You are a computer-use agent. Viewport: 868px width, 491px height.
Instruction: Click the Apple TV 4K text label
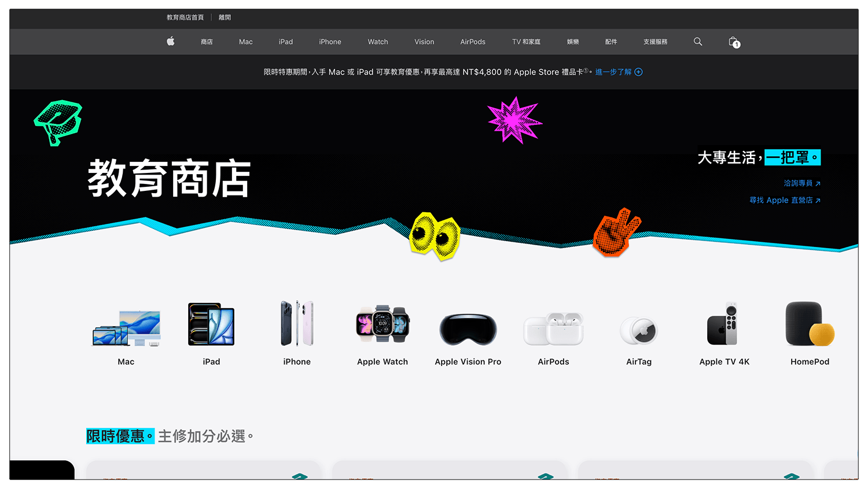coord(724,361)
